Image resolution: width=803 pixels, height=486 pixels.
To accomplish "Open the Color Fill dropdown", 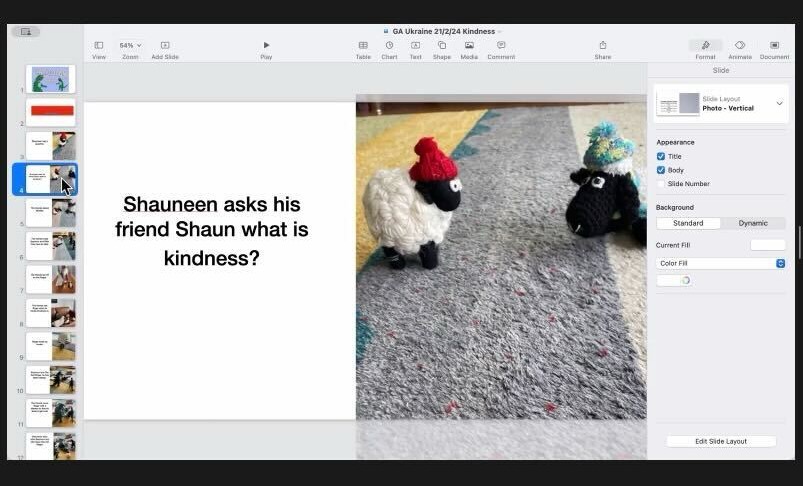I will [x=720, y=263].
